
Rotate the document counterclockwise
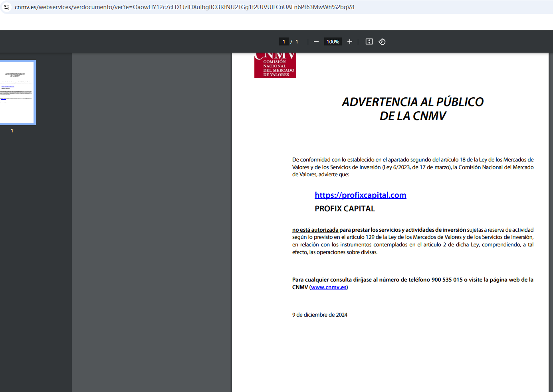coord(382,41)
